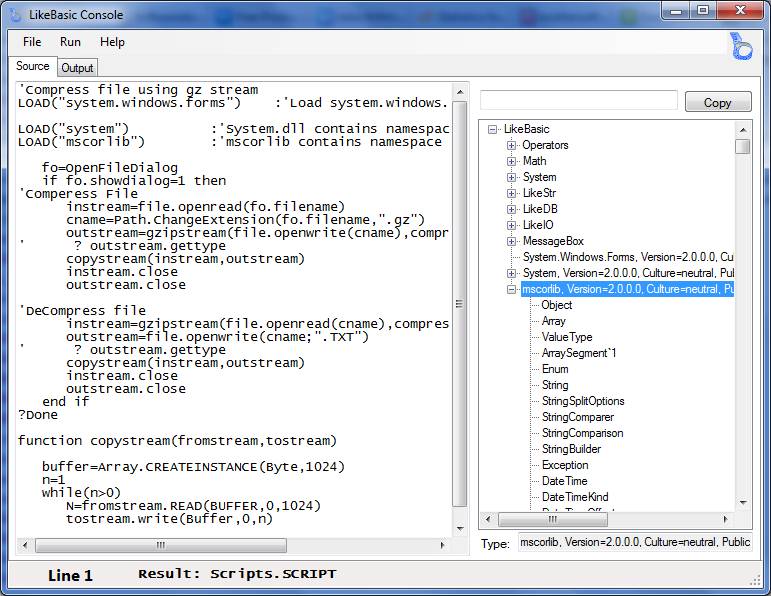Open the File menu
771x596 pixels.
pos(32,42)
